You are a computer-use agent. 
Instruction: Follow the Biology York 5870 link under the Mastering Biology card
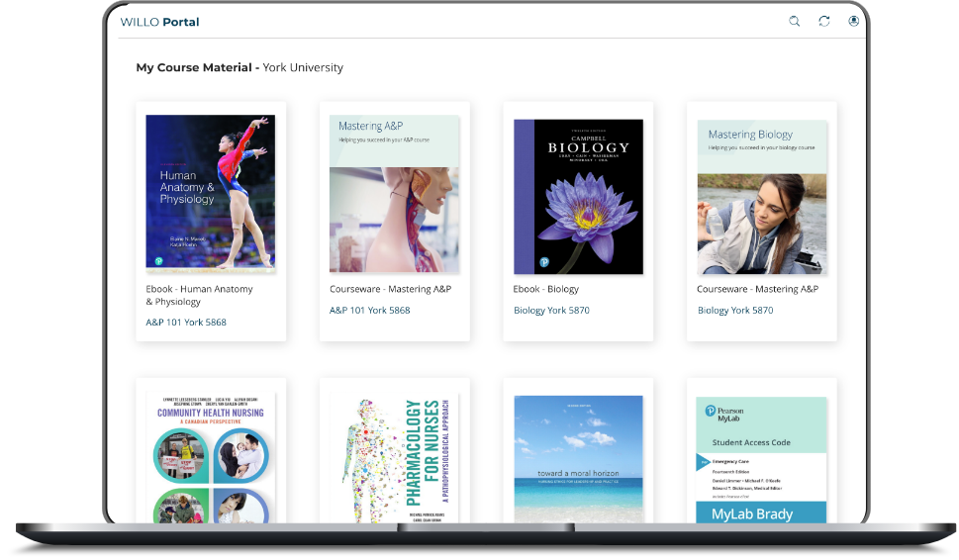click(735, 310)
